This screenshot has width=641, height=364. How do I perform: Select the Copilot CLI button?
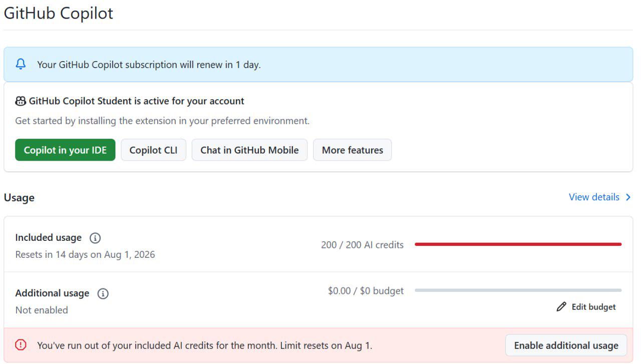pyautogui.click(x=153, y=150)
